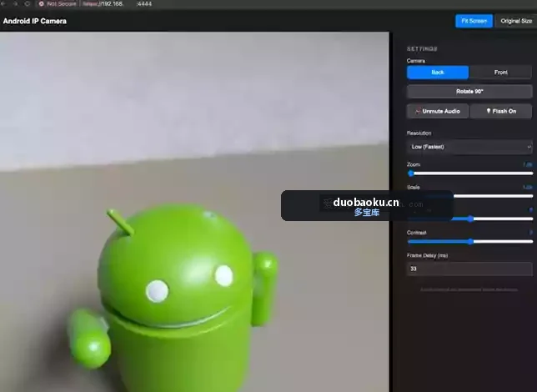
Task: Go back using the browser back arrow
Action: [3, 4]
